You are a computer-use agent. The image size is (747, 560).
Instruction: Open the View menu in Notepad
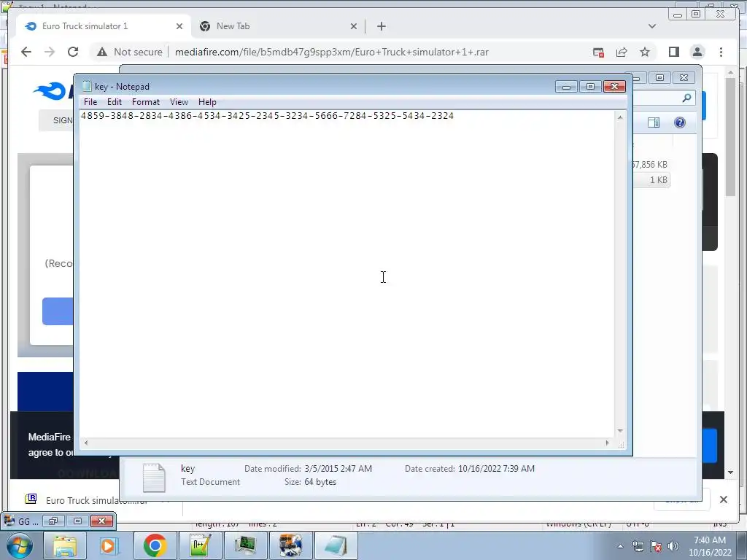pyautogui.click(x=179, y=102)
